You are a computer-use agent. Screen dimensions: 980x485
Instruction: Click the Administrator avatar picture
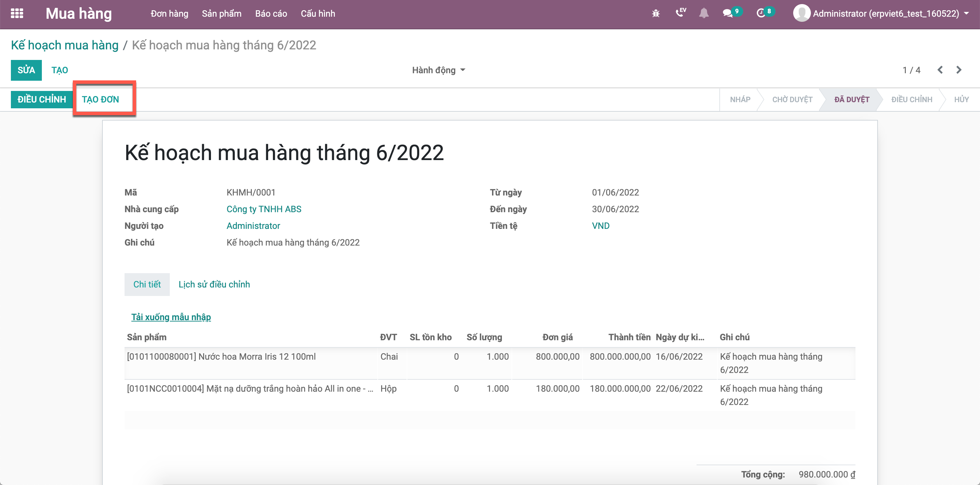click(x=801, y=13)
